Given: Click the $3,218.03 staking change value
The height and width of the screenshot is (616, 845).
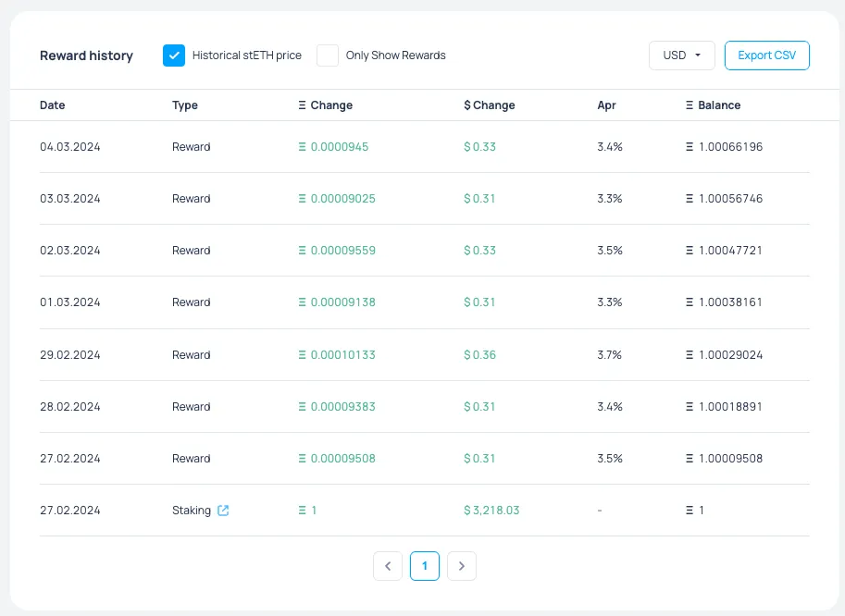Looking at the screenshot, I should point(491,511).
